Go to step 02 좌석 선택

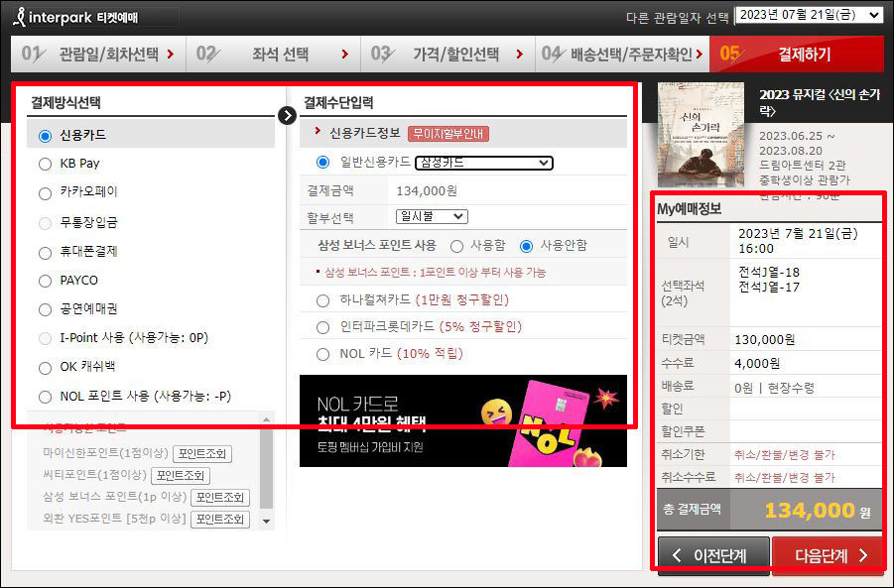tap(274, 55)
